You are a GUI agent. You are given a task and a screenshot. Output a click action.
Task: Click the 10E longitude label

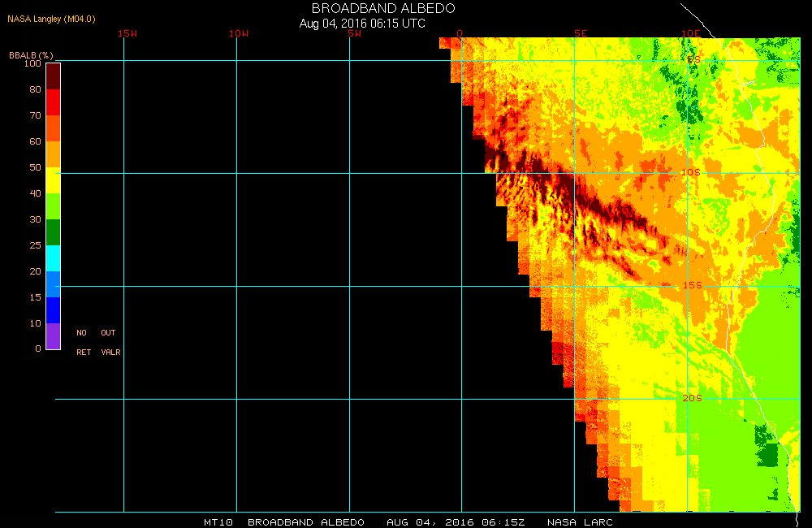(691, 33)
